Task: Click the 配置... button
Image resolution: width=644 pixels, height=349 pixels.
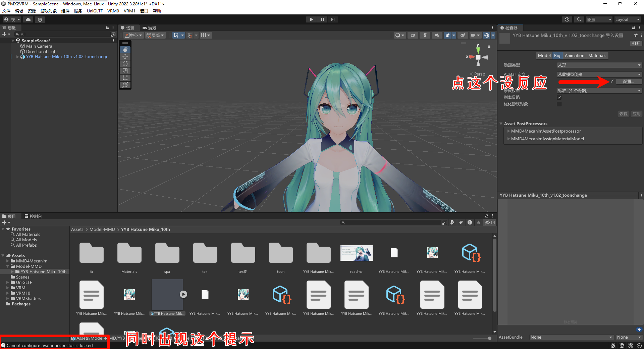Action: point(629,82)
